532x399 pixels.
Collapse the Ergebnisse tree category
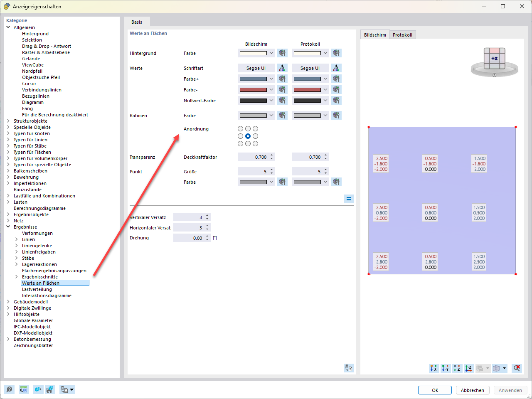click(x=8, y=227)
